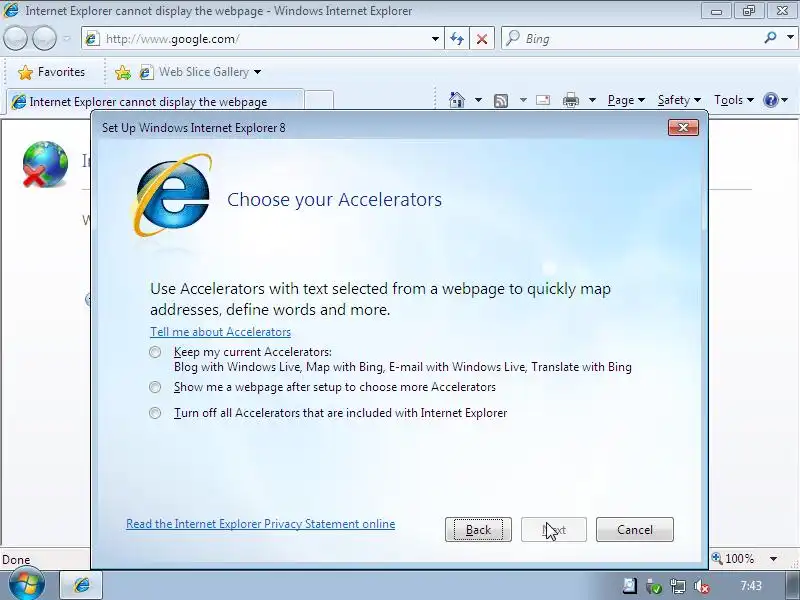
Task: Open the Internet Explorer Privacy Statement link
Action: click(260, 524)
